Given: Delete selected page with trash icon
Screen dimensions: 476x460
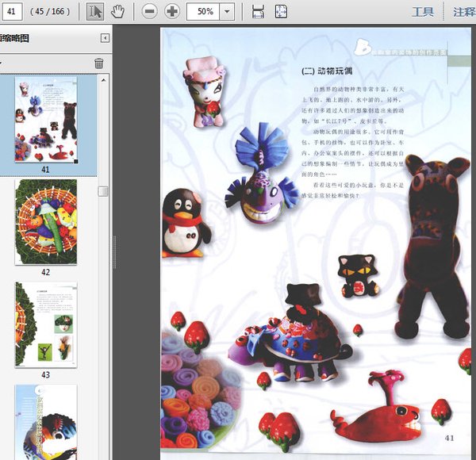Looking at the screenshot, I should pyautogui.click(x=99, y=63).
